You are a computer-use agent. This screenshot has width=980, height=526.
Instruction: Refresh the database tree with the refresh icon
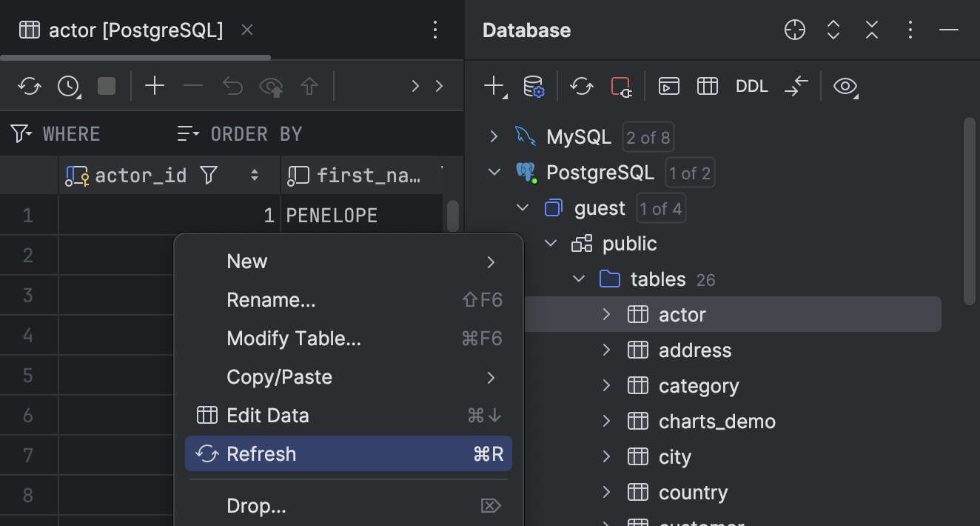[x=582, y=86]
